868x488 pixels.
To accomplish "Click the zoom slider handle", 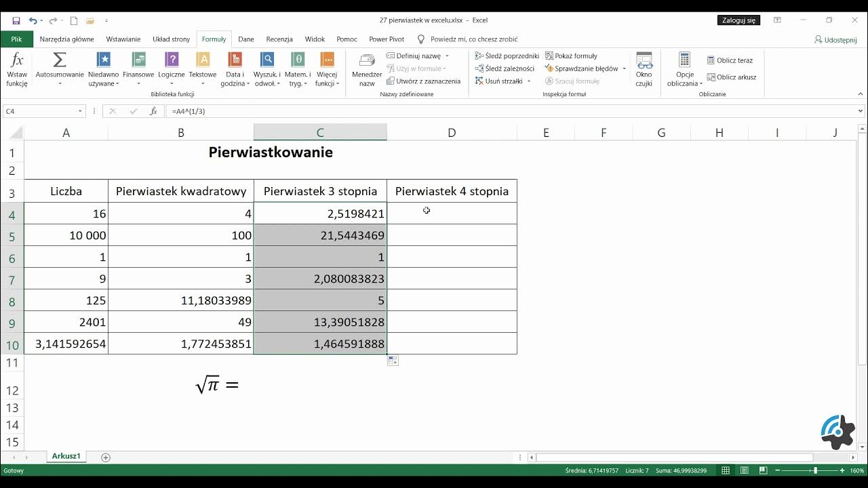I will tap(815, 470).
